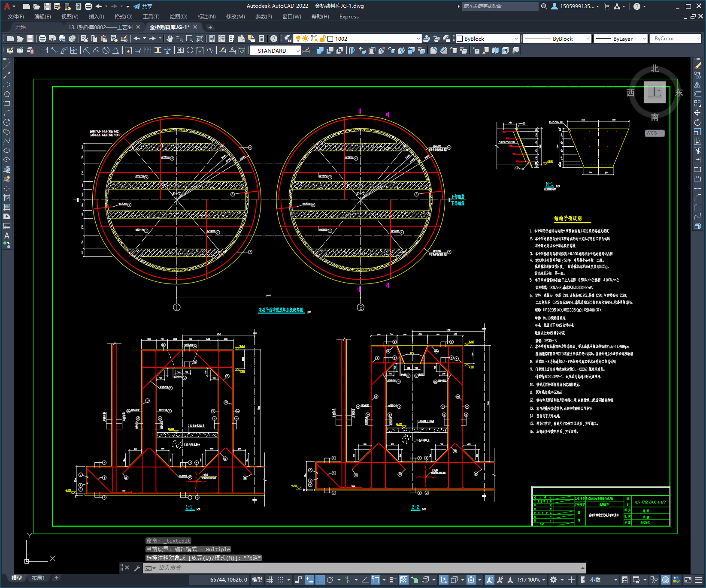Viewport: 706px width, 588px height.
Task: Click the keyword search box in title bar
Action: pos(500,6)
